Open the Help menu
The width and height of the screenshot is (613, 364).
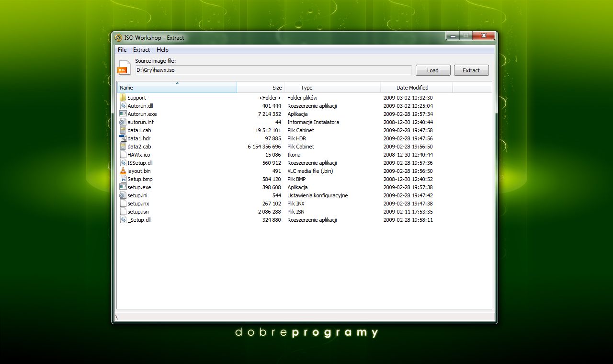coord(162,50)
